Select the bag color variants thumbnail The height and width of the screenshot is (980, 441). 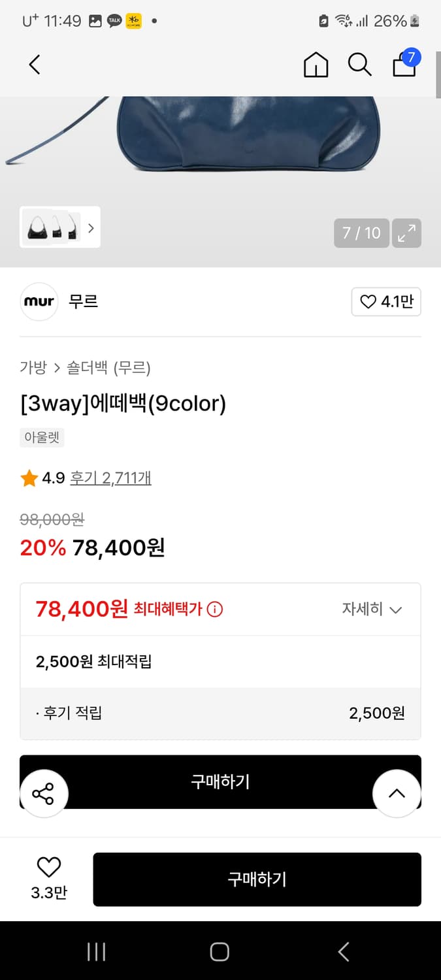coord(52,227)
